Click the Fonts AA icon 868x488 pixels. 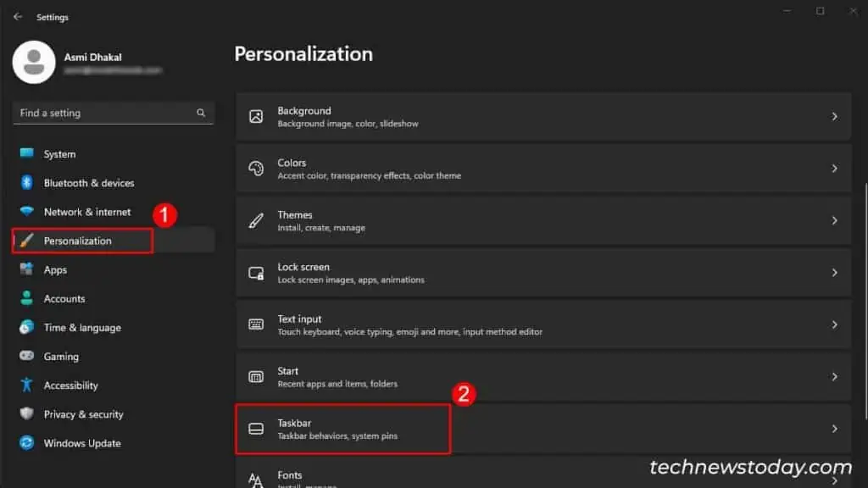tap(256, 480)
